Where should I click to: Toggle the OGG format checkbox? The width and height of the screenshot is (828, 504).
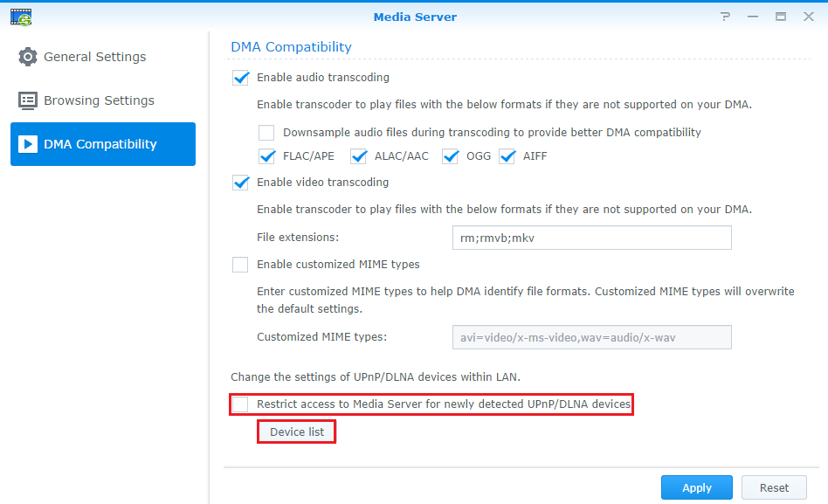(x=450, y=156)
